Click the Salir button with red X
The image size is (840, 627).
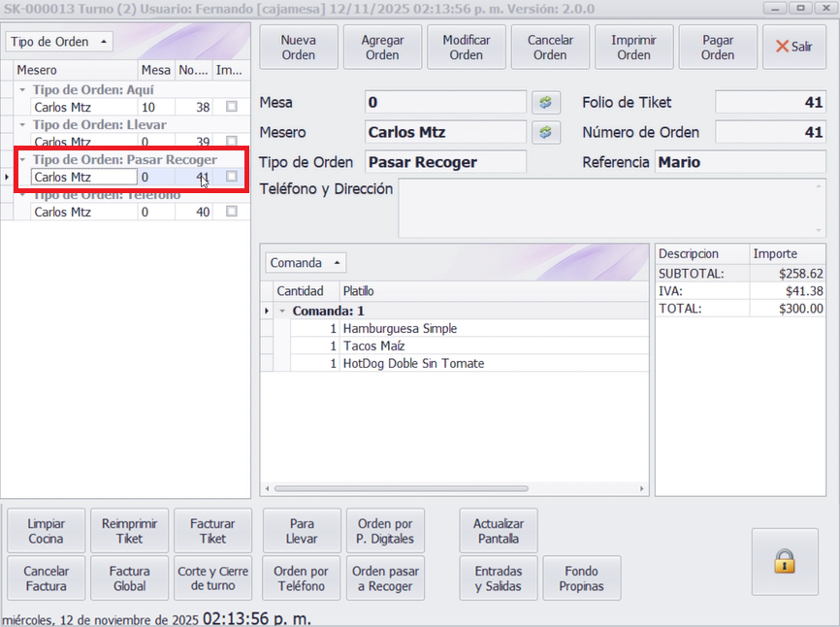(x=793, y=48)
